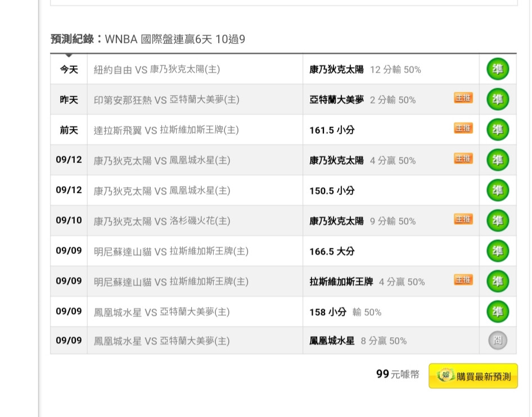Click 準 icon for 150.5 小分 row
The width and height of the screenshot is (532, 417).
(497, 190)
